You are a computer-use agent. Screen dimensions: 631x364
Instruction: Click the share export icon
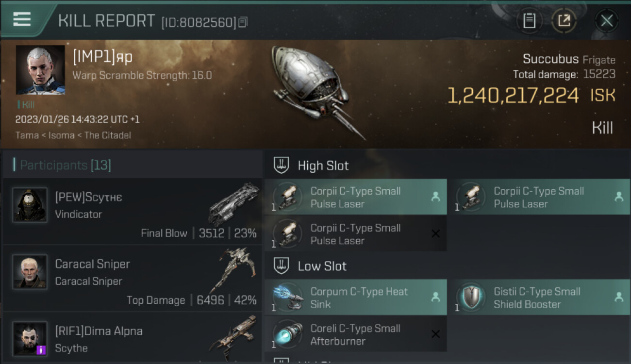(564, 21)
